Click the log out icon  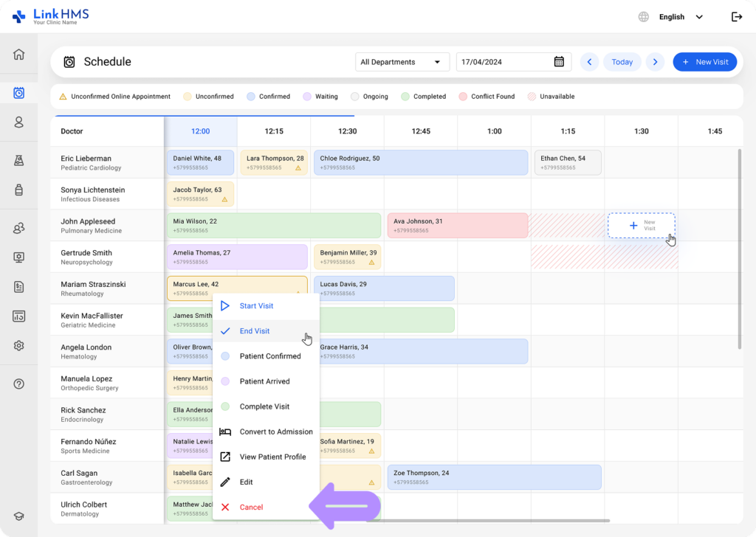(x=737, y=17)
